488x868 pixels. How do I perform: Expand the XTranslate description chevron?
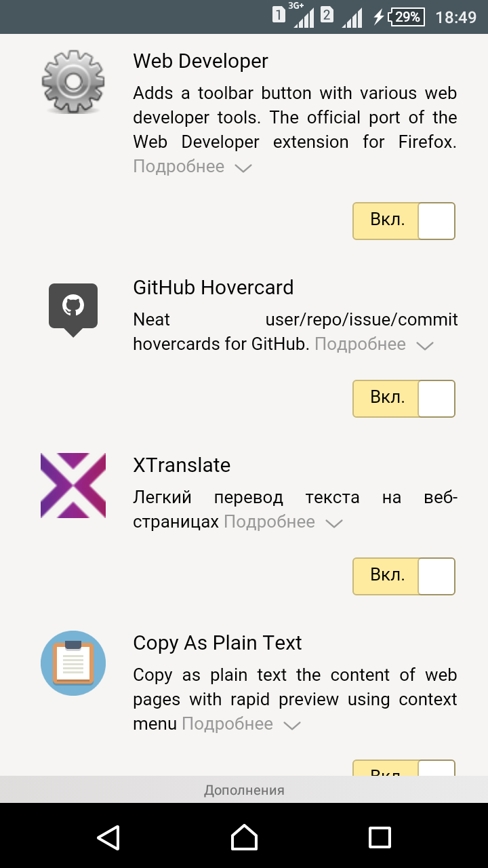334,524
